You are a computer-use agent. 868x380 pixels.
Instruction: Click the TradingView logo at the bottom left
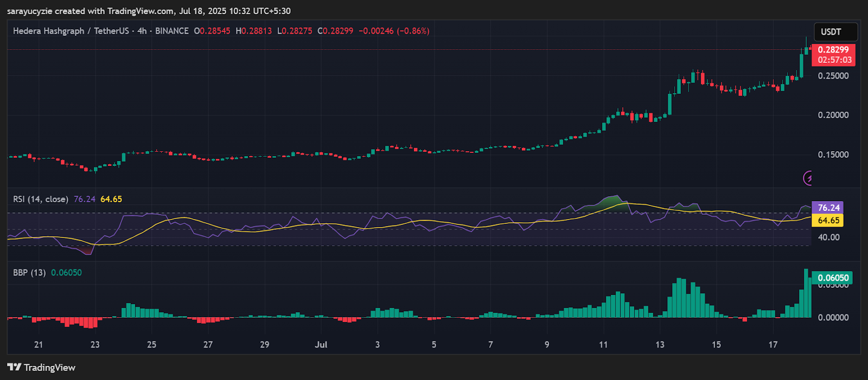click(x=41, y=368)
